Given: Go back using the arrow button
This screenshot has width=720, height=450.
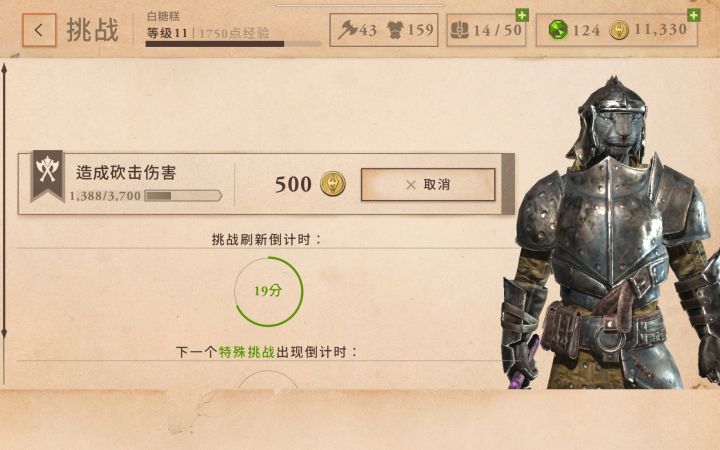Looking at the screenshot, I should 39,30.
